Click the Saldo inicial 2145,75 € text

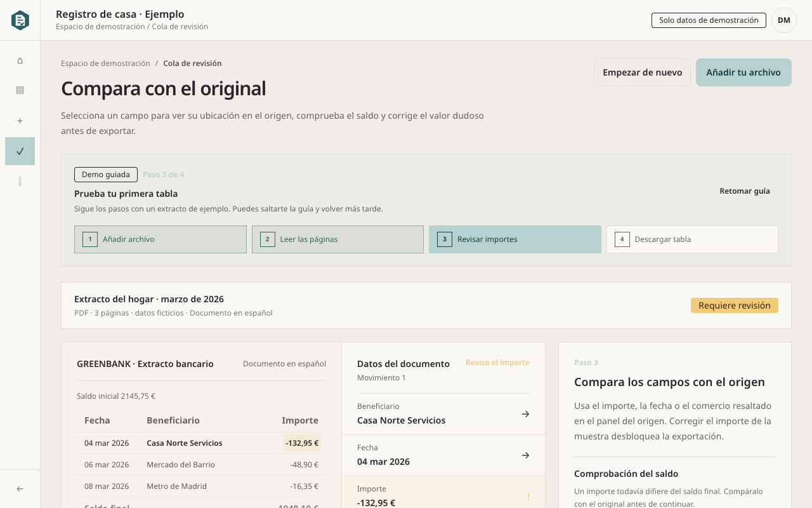116,396
